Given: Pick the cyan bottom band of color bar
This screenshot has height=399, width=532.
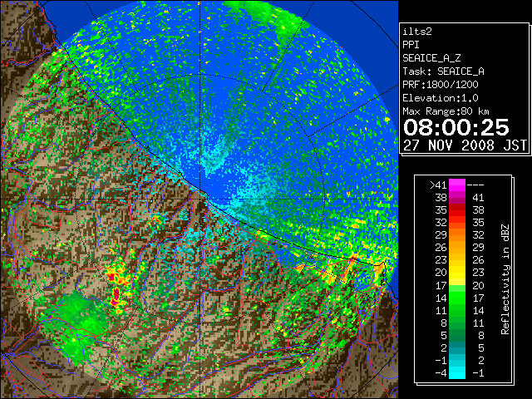Looking at the screenshot, I should tap(457, 373).
